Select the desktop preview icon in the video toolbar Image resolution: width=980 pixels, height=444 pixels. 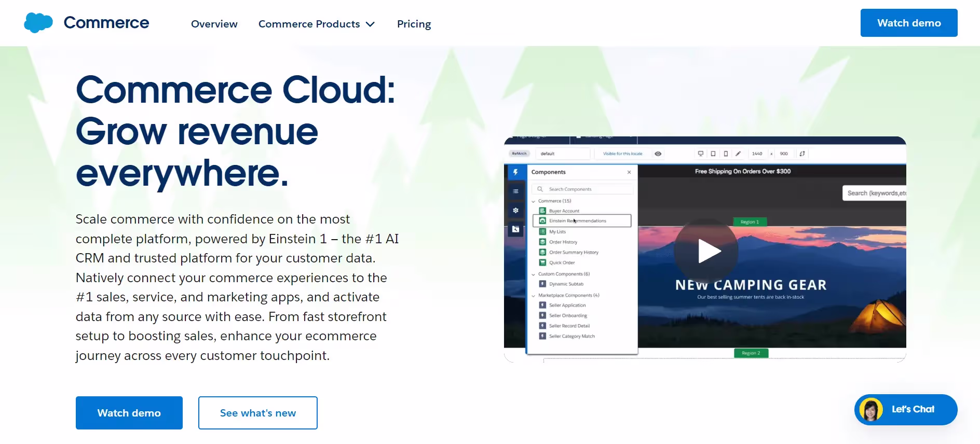[x=701, y=154]
